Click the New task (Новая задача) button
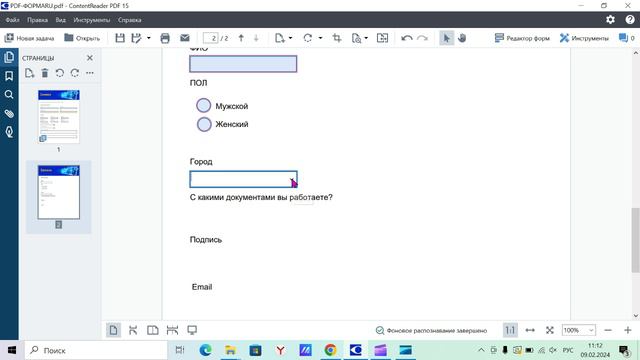The height and width of the screenshot is (360, 640). click(29, 38)
